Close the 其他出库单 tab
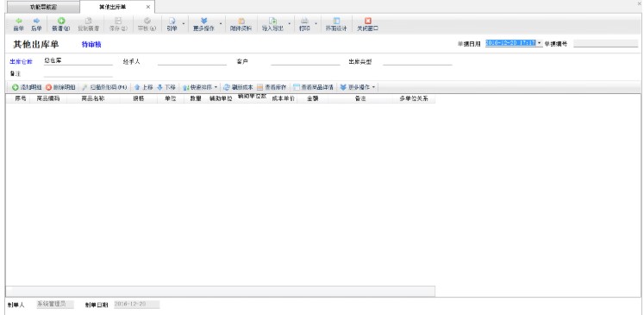The height and width of the screenshot is (315, 644). coord(148,7)
